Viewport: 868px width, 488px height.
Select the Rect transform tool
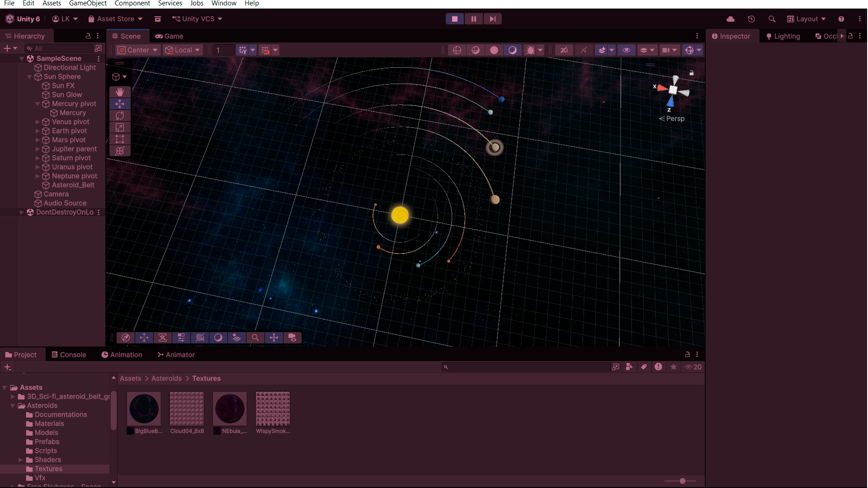pos(120,139)
